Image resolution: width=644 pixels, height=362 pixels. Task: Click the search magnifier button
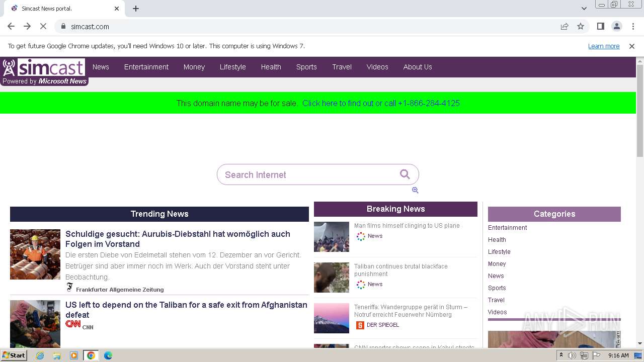click(x=405, y=174)
